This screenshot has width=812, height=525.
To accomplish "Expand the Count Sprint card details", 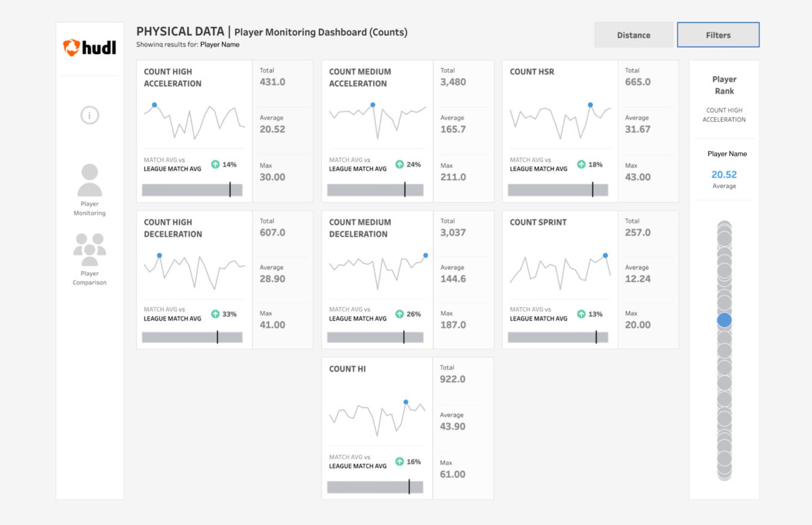I will (539, 222).
